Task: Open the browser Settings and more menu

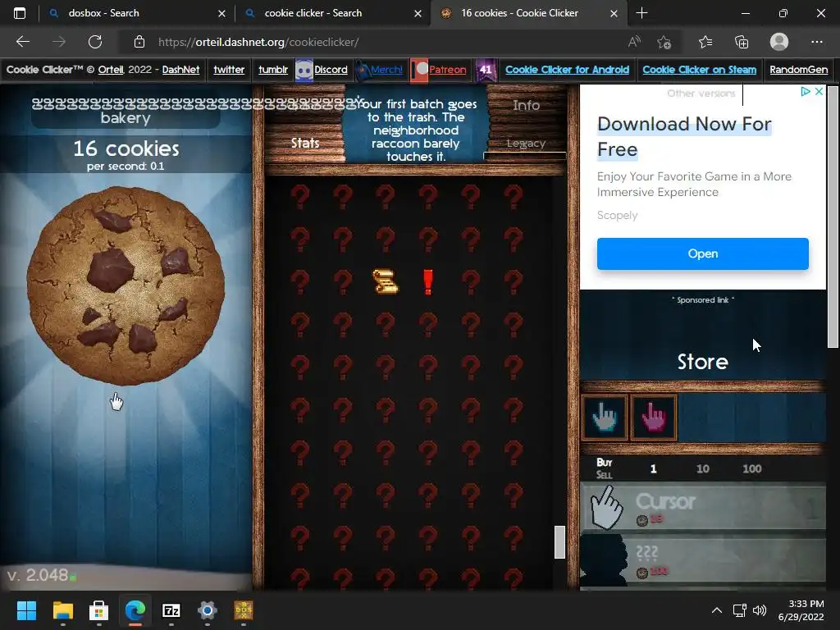Action: pos(816,42)
